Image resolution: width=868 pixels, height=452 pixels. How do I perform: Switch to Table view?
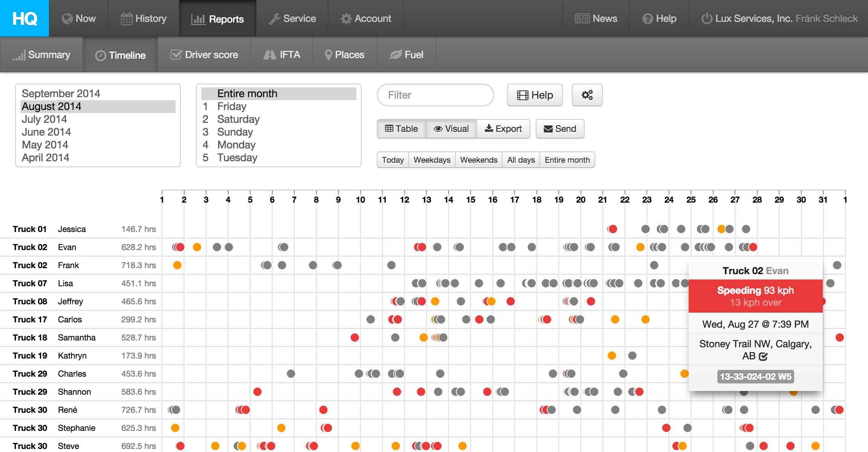pos(401,129)
